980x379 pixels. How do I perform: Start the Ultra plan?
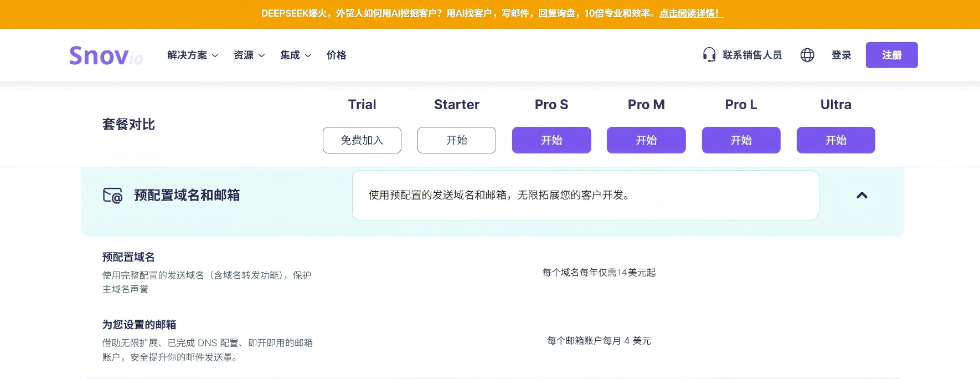pos(835,140)
